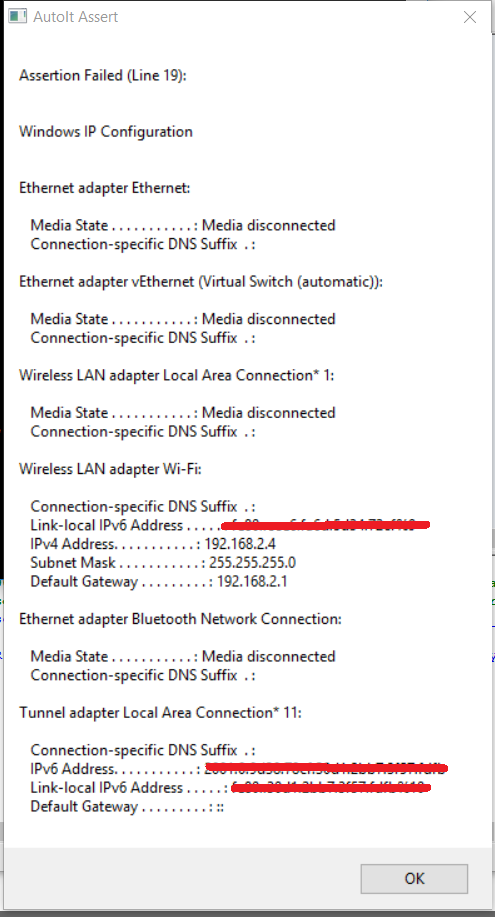Click Wireless LAN adapter Local Area Connection* 1
495x917 pixels.
[177, 375]
